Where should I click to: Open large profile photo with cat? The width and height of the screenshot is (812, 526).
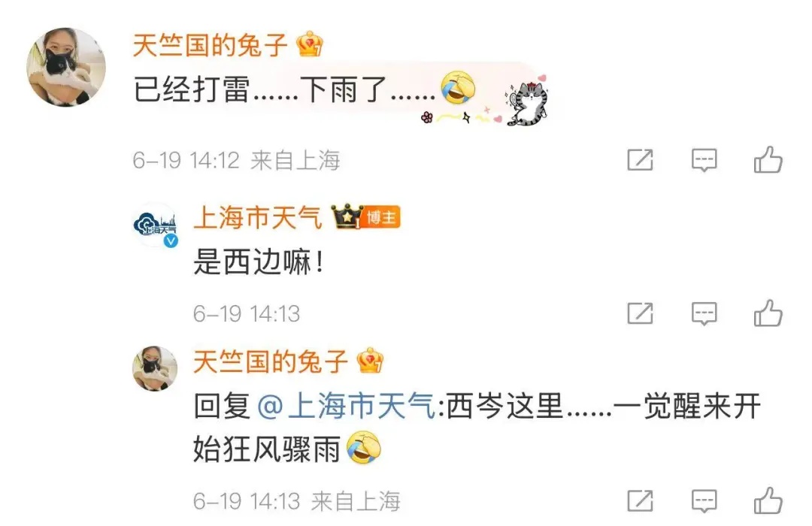click(66, 68)
